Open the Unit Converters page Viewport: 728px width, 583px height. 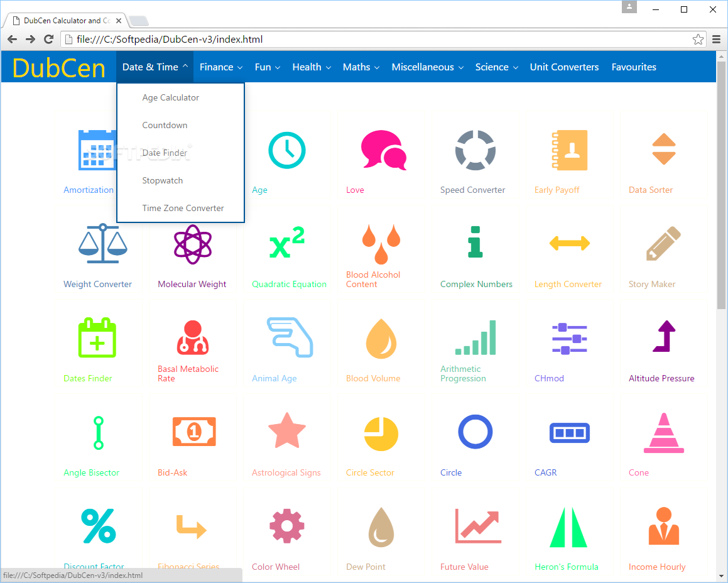click(564, 67)
